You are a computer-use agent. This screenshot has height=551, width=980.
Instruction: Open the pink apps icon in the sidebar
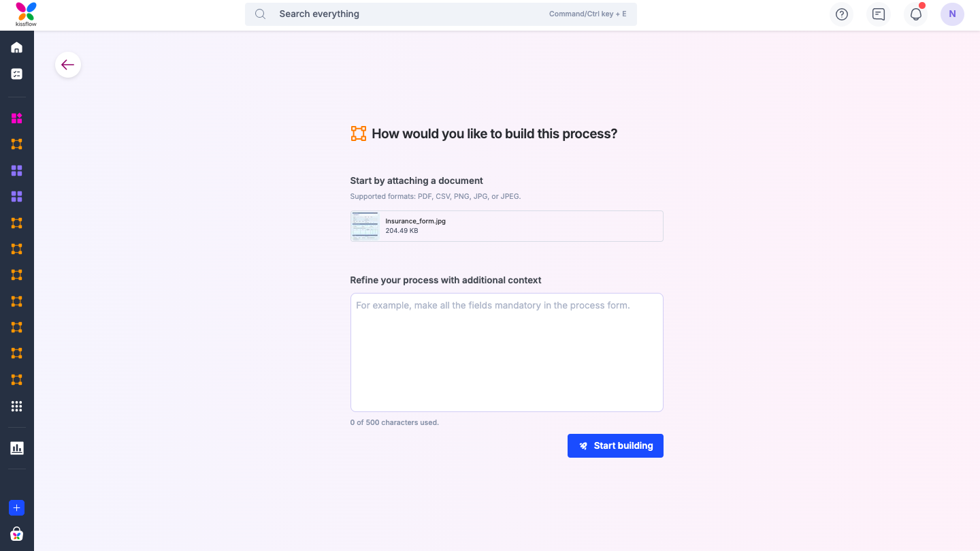coord(16,119)
